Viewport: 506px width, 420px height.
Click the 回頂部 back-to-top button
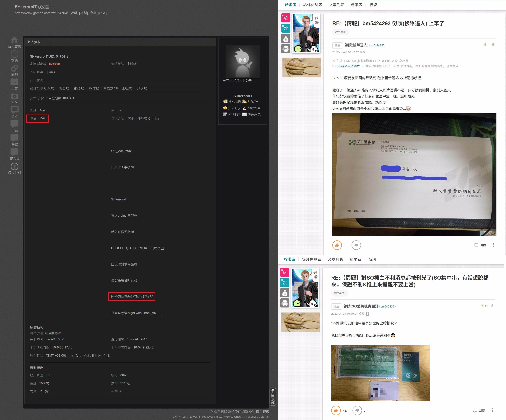(273, 396)
